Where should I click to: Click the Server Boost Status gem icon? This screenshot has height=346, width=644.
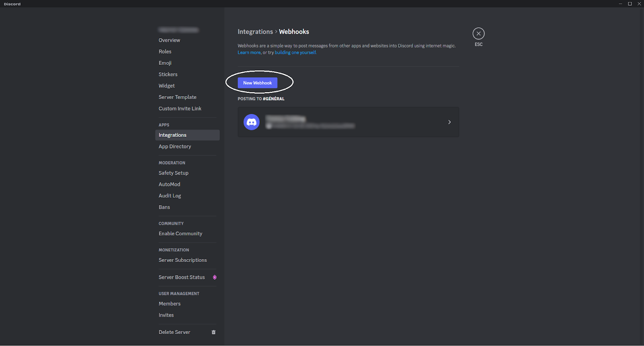pos(215,277)
